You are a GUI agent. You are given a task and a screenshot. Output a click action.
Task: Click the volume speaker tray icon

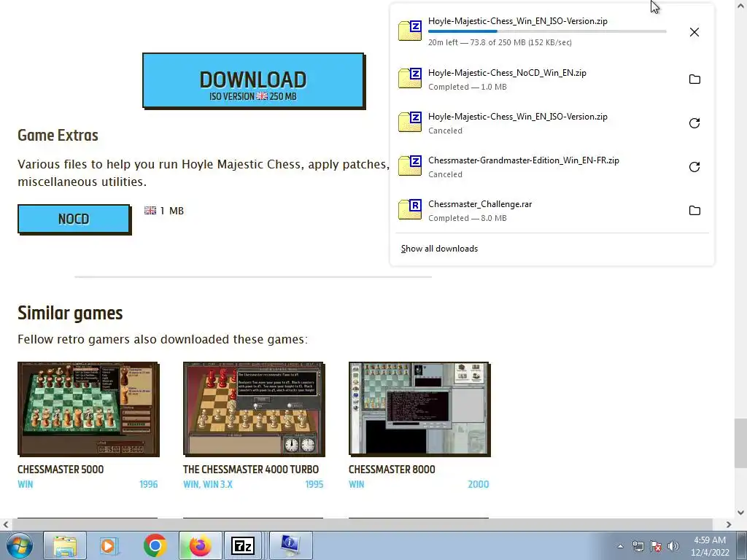click(673, 546)
